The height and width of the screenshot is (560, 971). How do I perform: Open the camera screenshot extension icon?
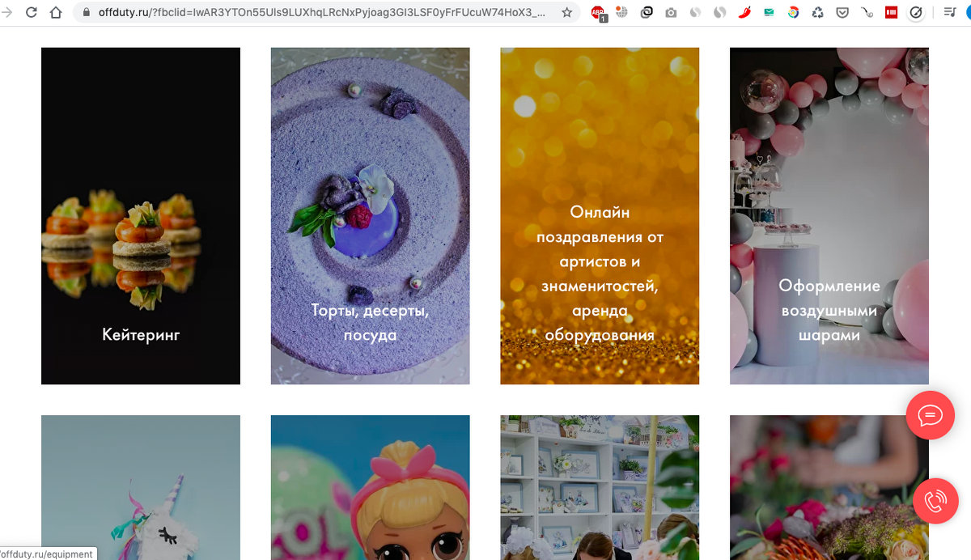pyautogui.click(x=671, y=13)
